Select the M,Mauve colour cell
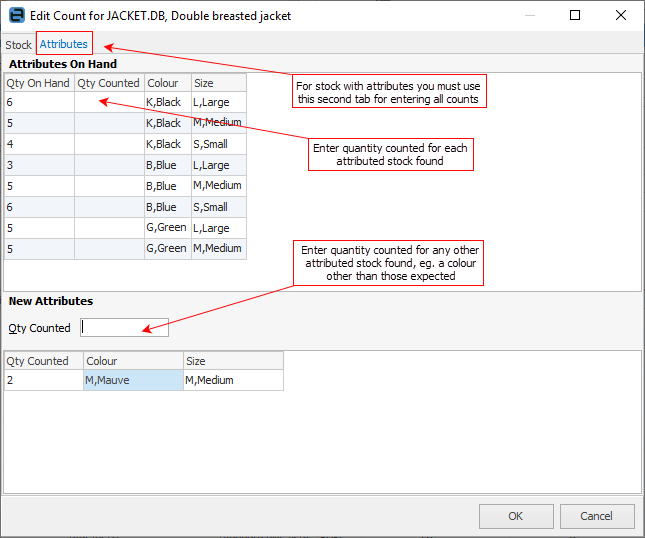 133,380
